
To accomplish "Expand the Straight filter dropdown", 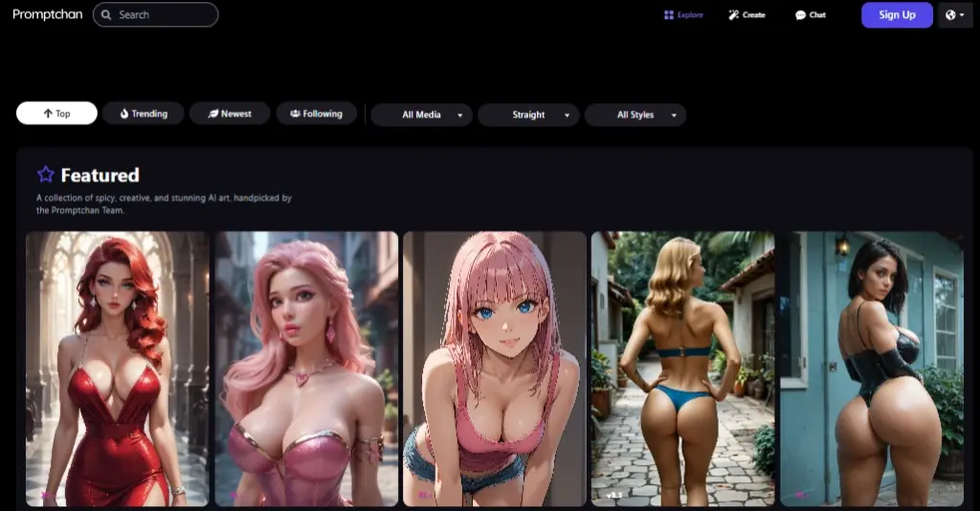I will (x=528, y=115).
